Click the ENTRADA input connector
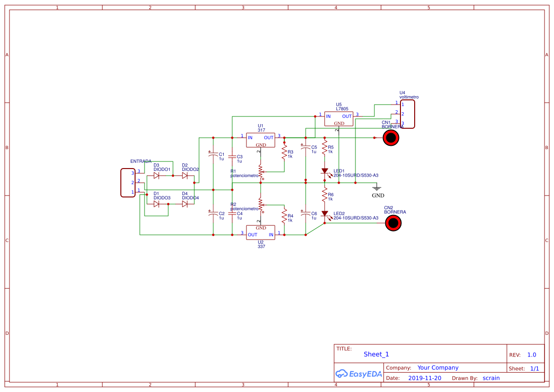This screenshot has width=554, height=392. (x=128, y=182)
